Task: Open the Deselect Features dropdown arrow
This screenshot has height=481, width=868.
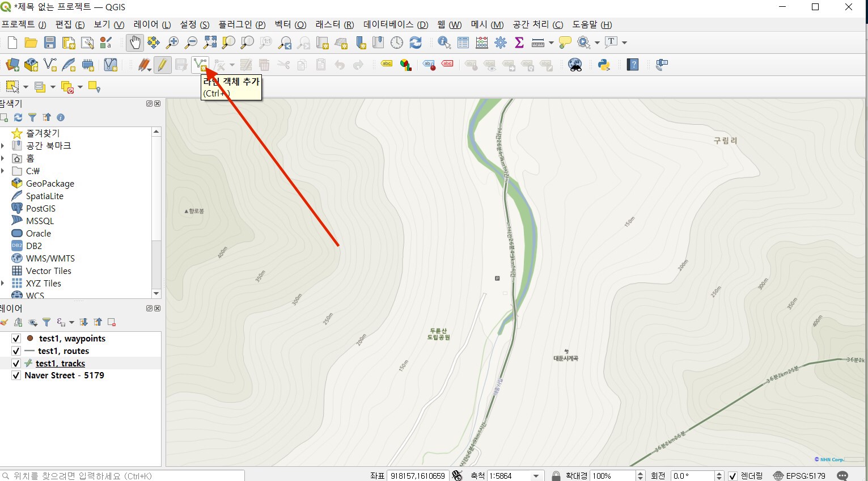Action: point(80,87)
